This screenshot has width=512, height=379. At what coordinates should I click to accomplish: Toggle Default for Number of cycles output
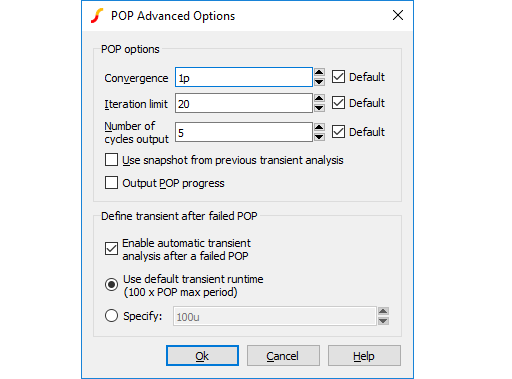point(338,132)
